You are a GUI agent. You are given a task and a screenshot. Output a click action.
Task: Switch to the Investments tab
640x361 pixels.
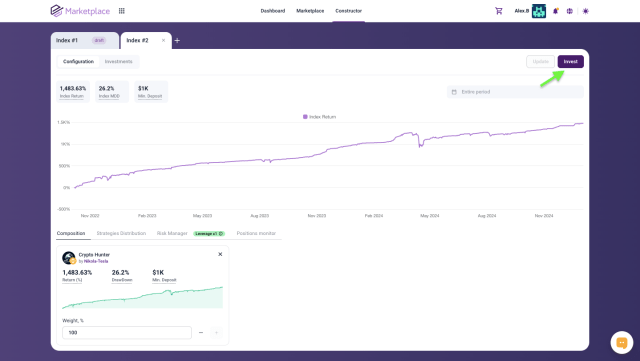click(x=118, y=62)
